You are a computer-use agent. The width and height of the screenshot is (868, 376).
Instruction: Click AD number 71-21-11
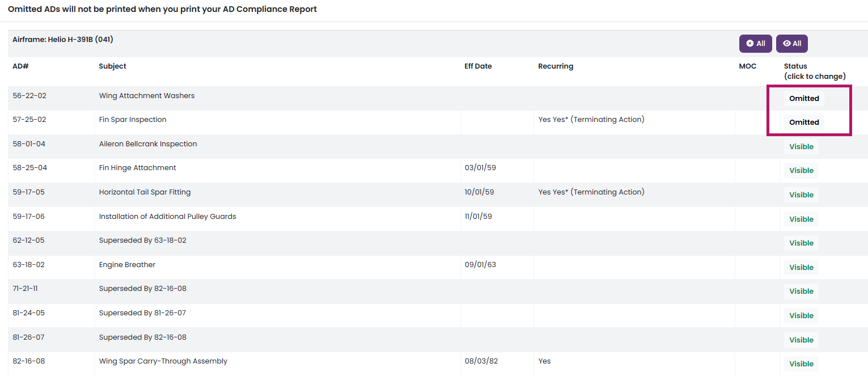(25, 289)
